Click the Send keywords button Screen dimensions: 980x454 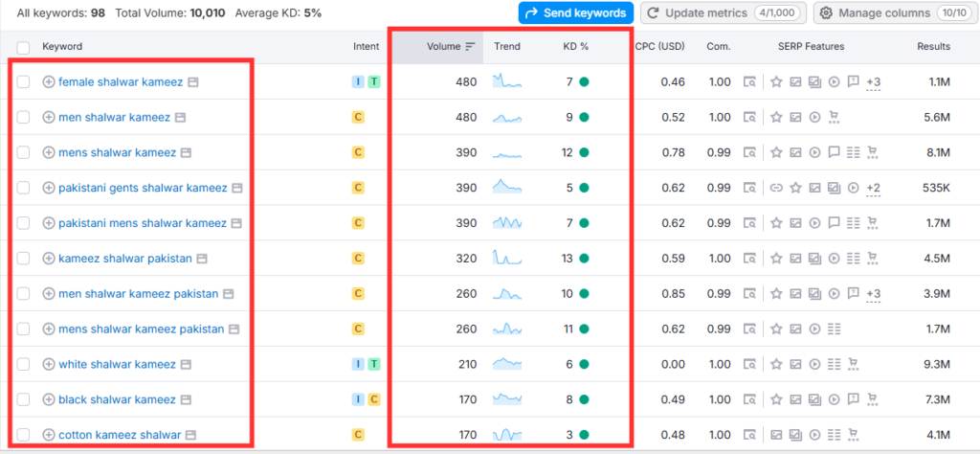pos(575,13)
